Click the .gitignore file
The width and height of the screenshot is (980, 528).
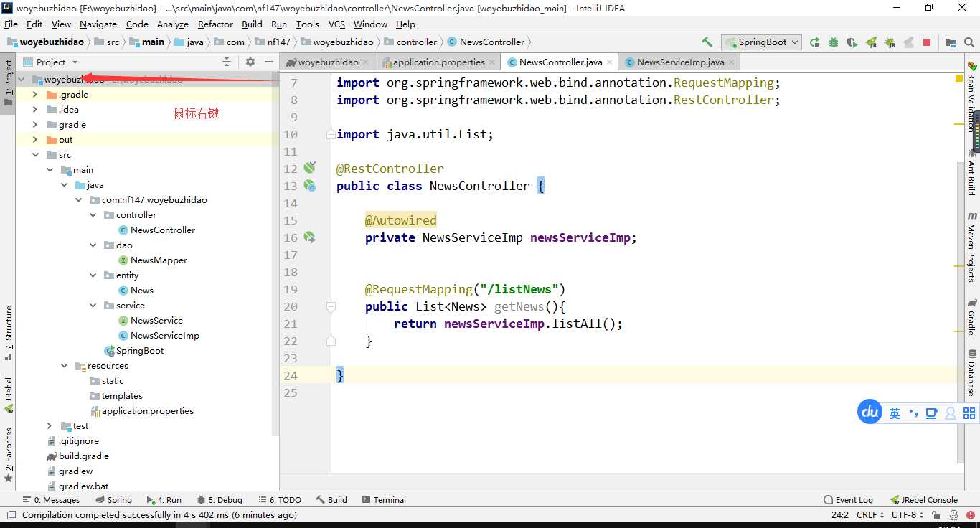[73, 441]
